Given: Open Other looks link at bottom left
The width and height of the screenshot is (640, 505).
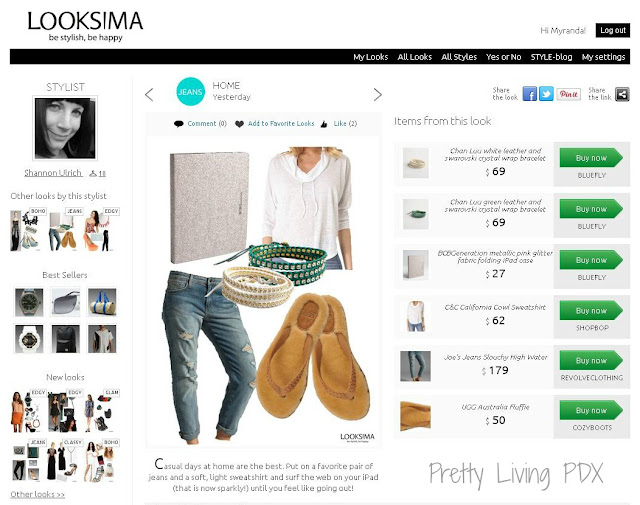Looking at the screenshot, I should tap(38, 494).
